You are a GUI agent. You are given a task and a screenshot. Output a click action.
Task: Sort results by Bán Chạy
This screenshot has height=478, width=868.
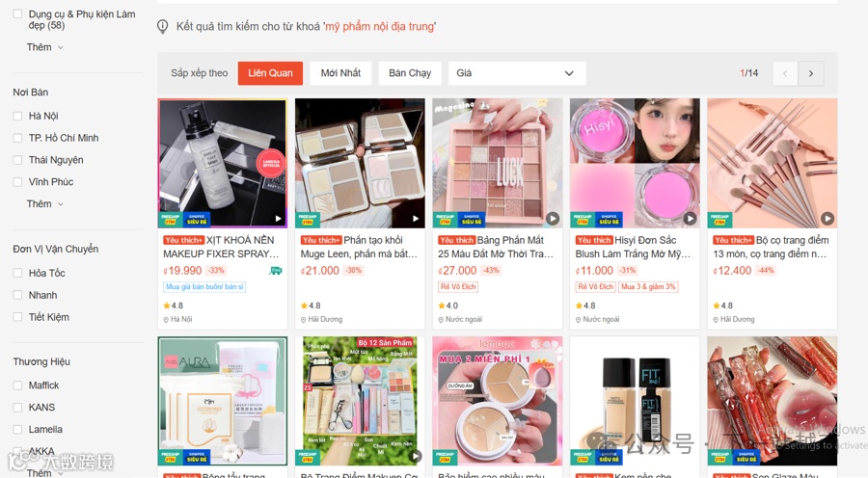pos(410,73)
